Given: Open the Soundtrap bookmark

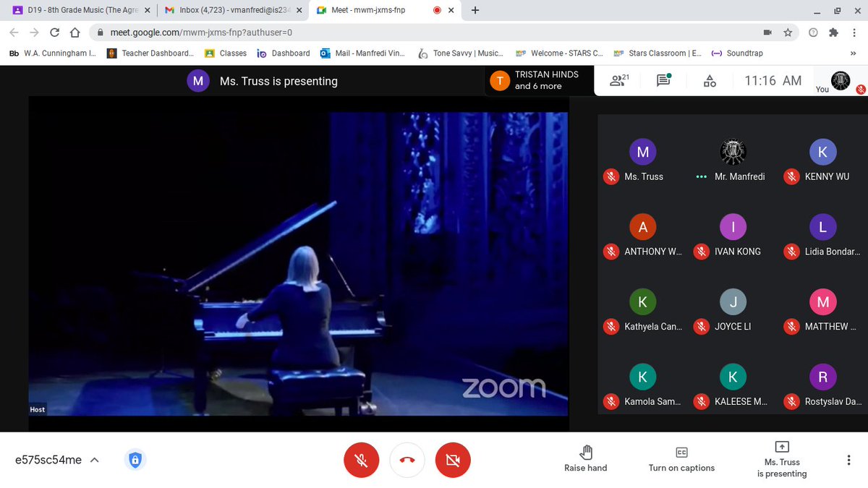Looking at the screenshot, I should (737, 53).
